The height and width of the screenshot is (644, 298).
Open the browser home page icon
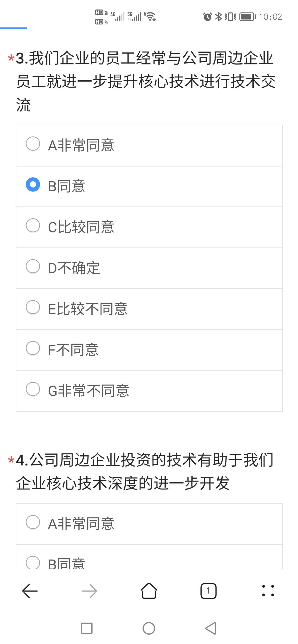click(x=149, y=591)
